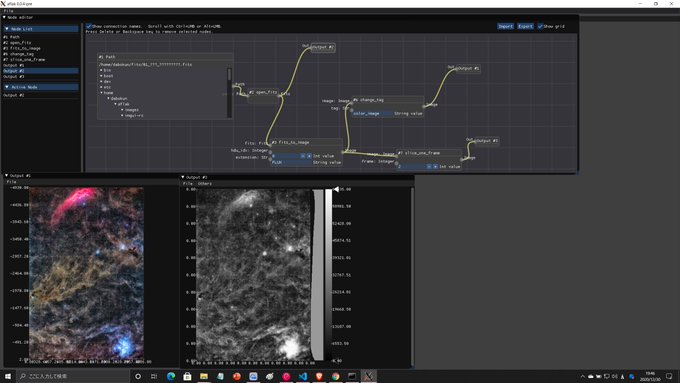Viewport: 680px width, 383px height.
Task: Click the Export button
Action: click(x=525, y=26)
